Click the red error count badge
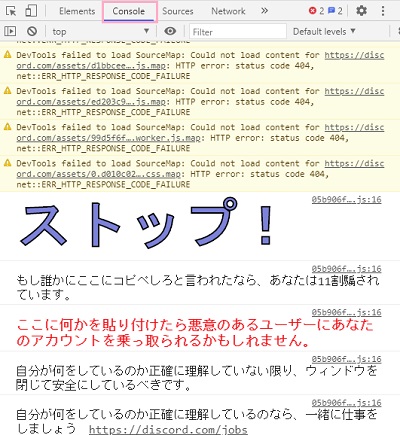The height and width of the screenshot is (435, 400). coord(316,11)
